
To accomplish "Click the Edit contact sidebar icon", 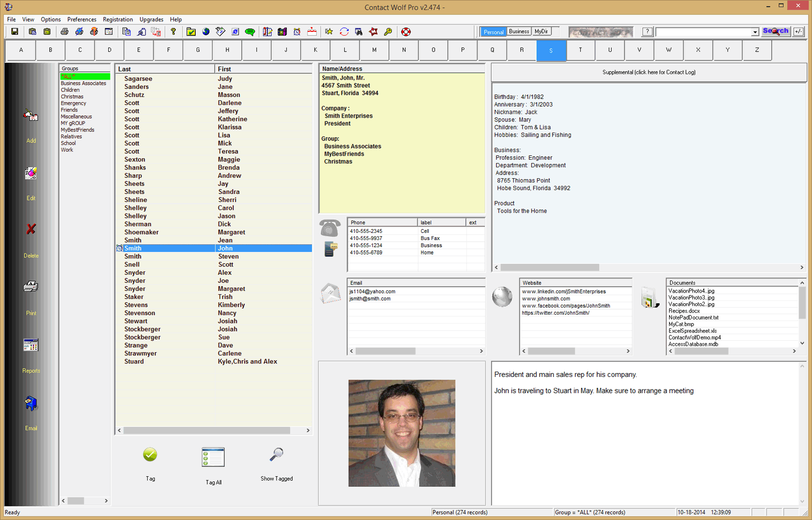I will click(x=31, y=173).
